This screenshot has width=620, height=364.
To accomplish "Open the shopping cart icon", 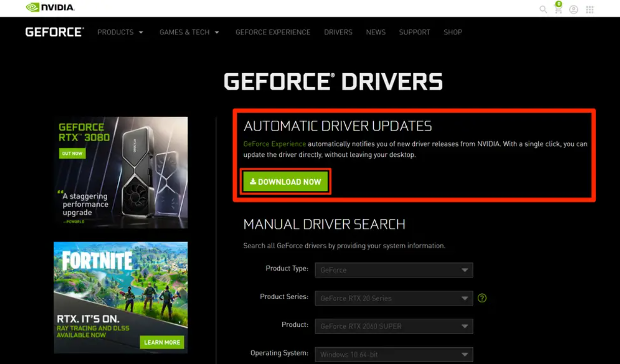I will pos(558,9).
